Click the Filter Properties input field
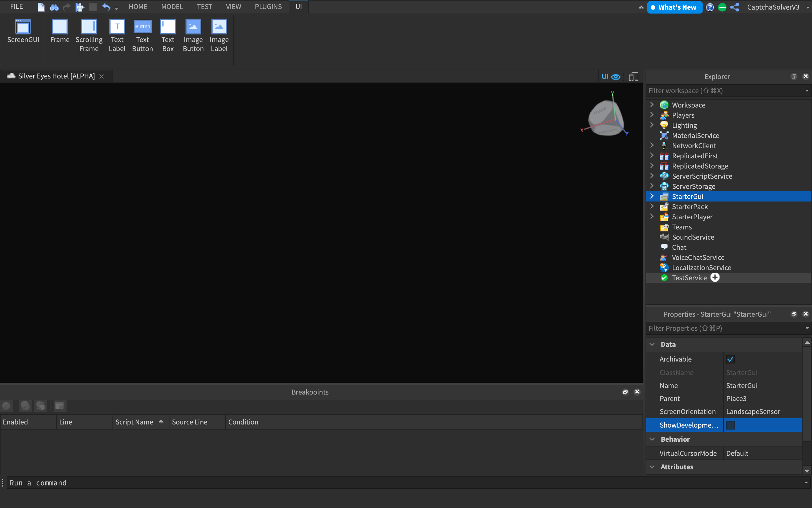The height and width of the screenshot is (508, 812). coord(725,328)
